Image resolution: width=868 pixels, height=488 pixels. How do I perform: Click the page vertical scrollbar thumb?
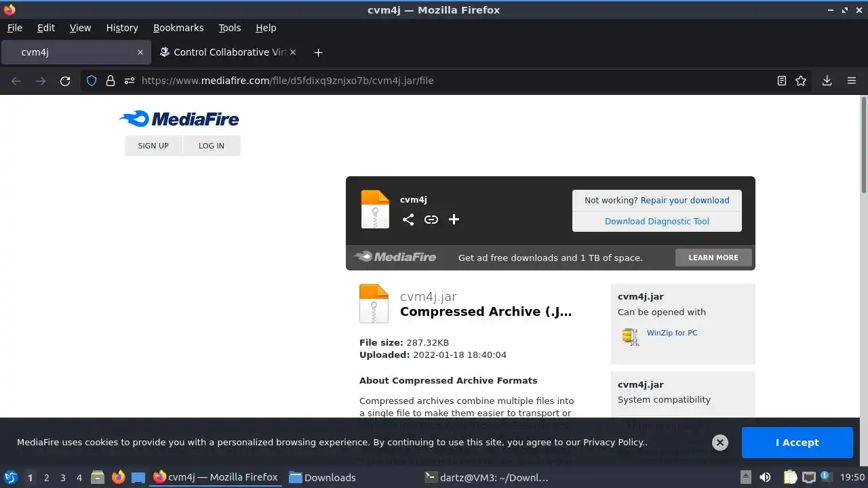click(864, 145)
